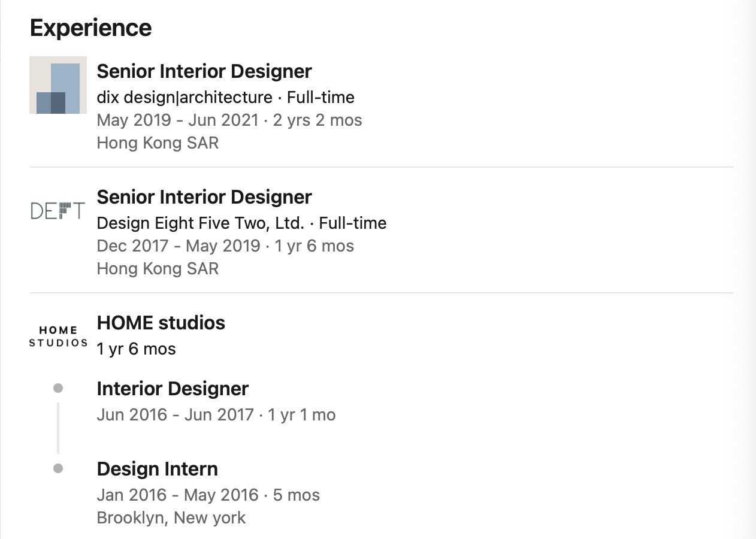Viewport: 756px width, 539px height.
Task: Click Design Eight Five Two, Ltd. company name
Action: [x=201, y=223]
